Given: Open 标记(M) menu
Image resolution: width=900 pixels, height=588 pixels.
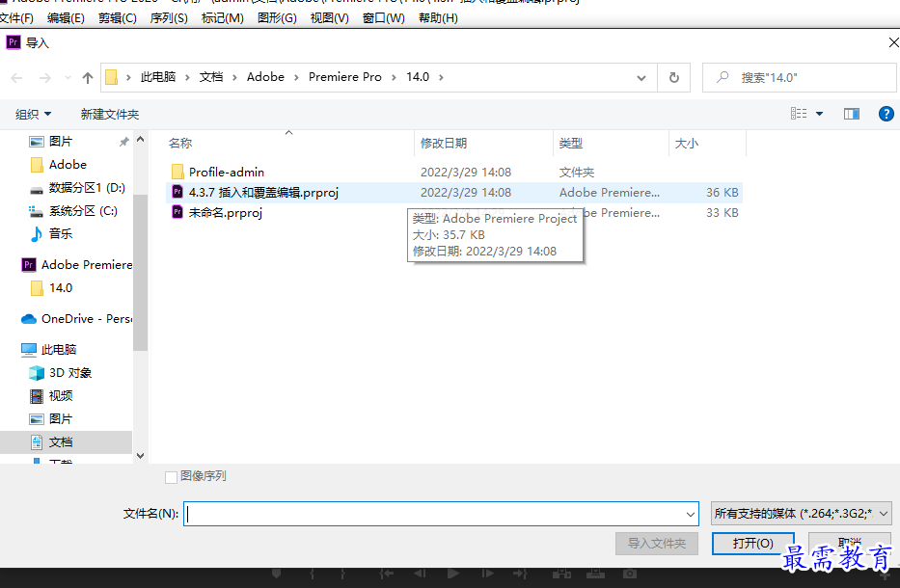Looking at the screenshot, I should (x=222, y=17).
